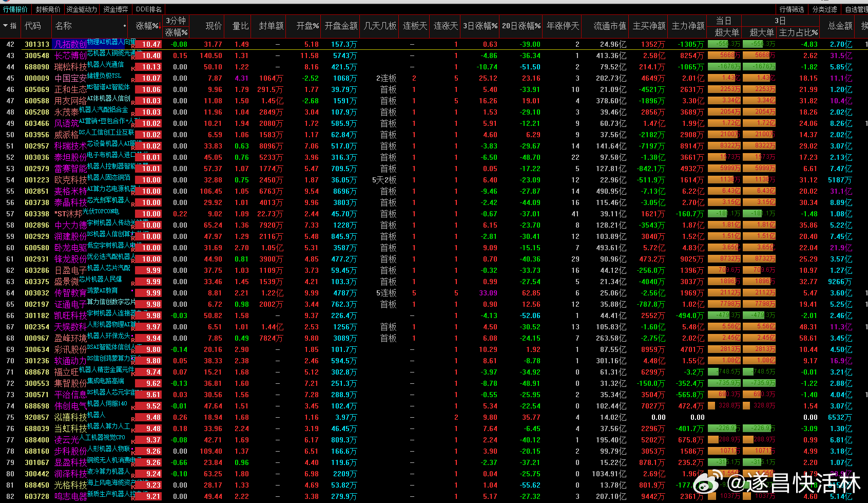Sort by 20日涨幅% column header
Image resolution: width=868 pixels, height=503 pixels.
click(521, 26)
